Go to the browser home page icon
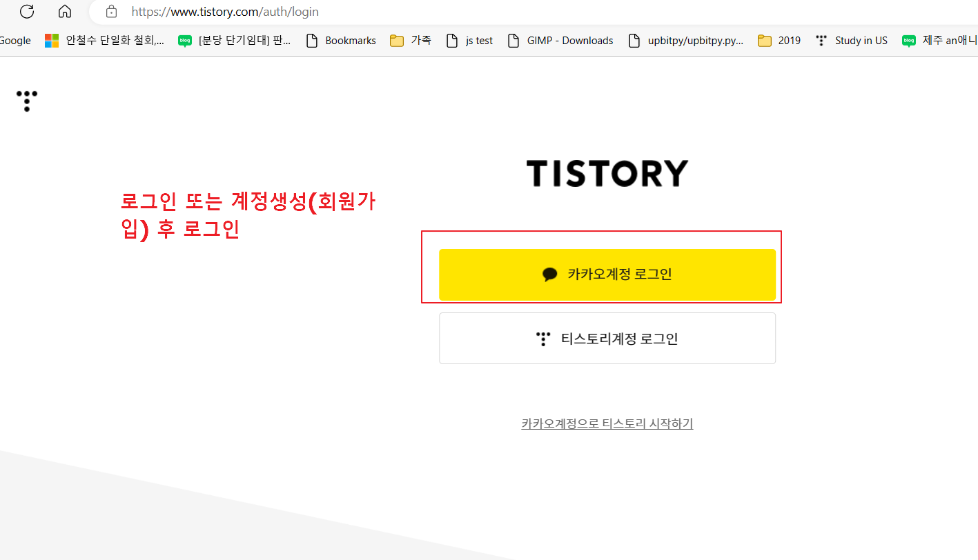The image size is (978, 560). [65, 11]
